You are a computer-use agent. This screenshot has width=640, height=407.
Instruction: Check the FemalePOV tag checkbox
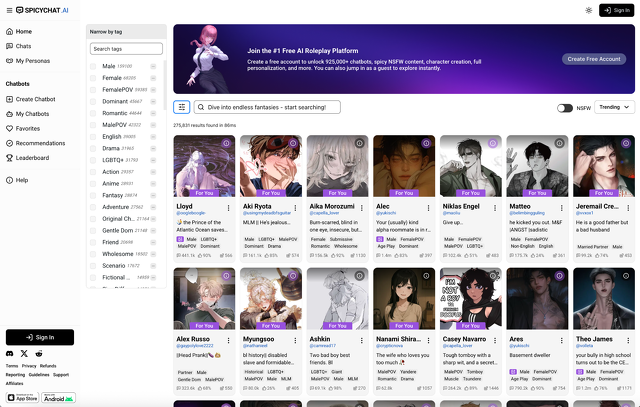(93, 90)
